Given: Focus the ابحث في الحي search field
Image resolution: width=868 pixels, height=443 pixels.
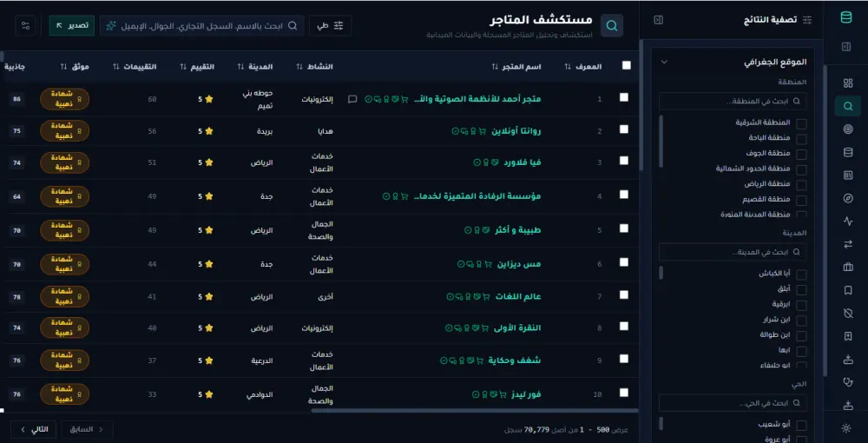Looking at the screenshot, I should tap(733, 402).
